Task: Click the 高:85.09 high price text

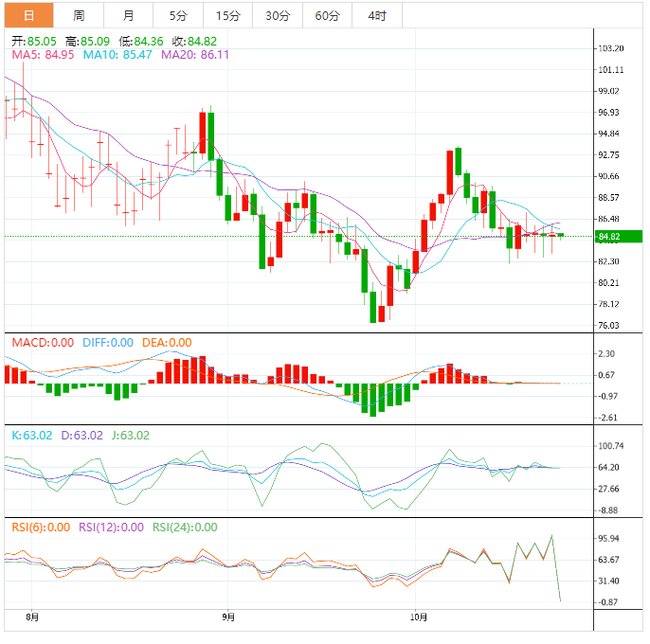Action: tap(87, 42)
